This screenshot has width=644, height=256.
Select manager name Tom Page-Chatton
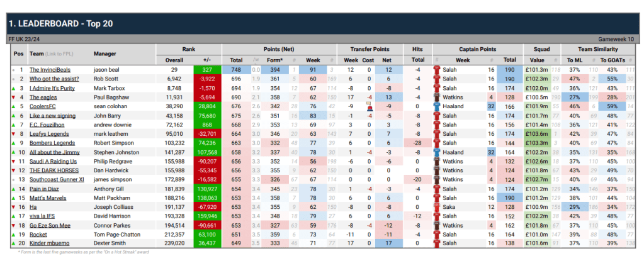pyautogui.click(x=118, y=234)
